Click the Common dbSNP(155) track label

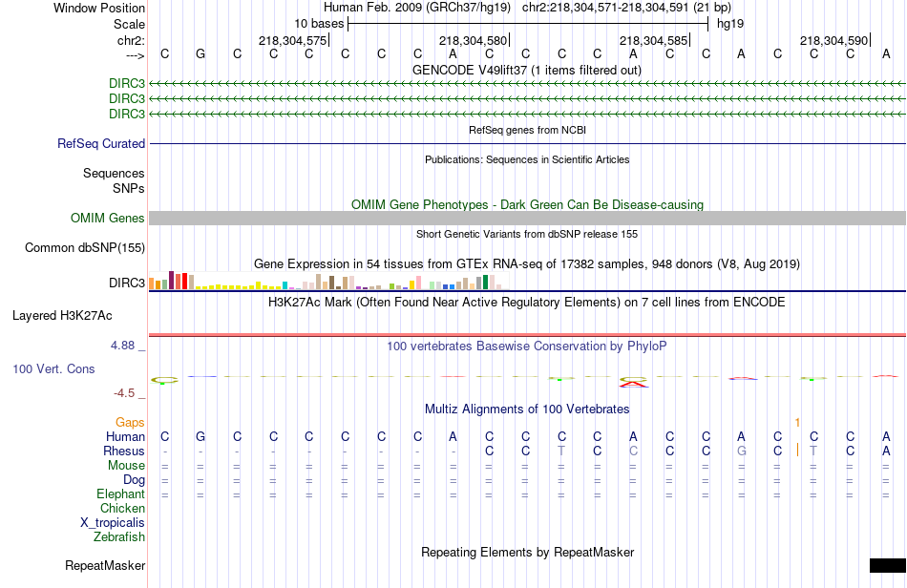[85, 247]
